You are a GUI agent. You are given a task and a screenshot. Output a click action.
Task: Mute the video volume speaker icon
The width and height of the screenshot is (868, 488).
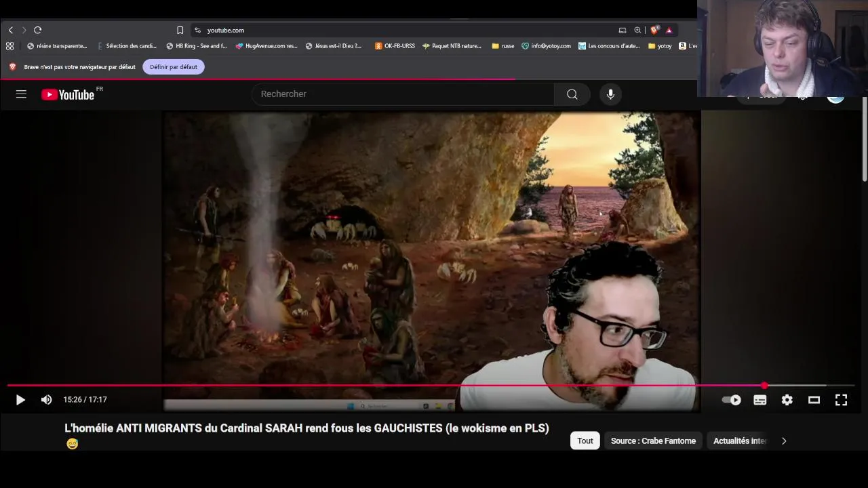point(46,400)
